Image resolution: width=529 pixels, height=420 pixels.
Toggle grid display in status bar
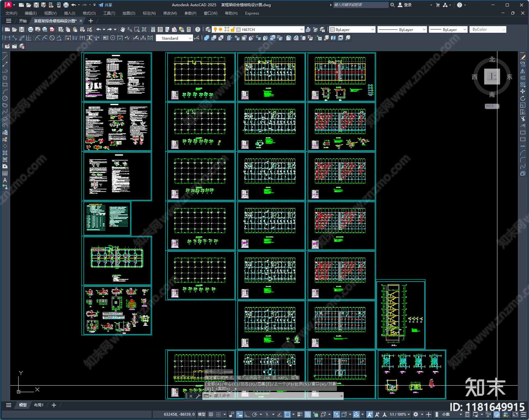click(211, 414)
